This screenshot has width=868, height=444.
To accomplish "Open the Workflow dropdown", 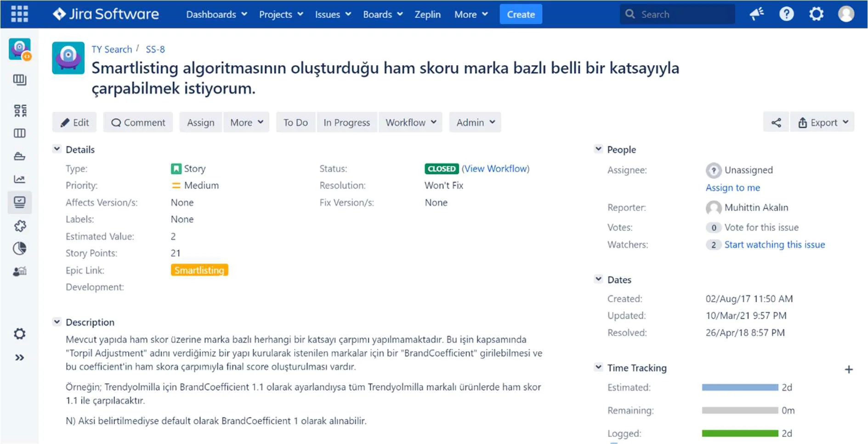I will [x=411, y=123].
